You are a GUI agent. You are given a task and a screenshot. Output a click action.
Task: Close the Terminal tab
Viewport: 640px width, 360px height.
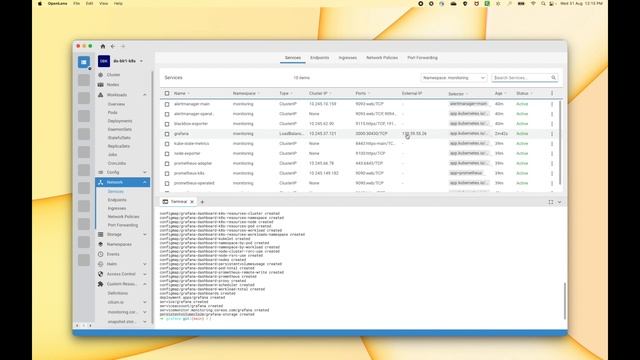(x=192, y=202)
